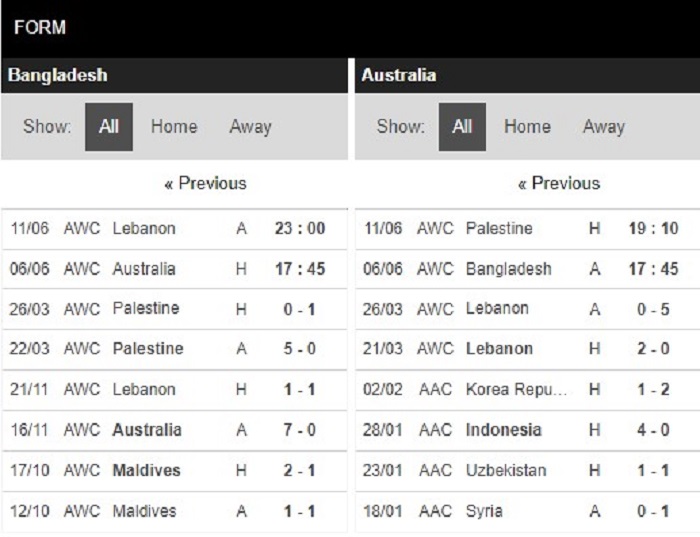Open 18/01 Syria 0 - 1 result
Image resolution: width=700 pixels, height=537 pixels.
pyautogui.click(x=528, y=512)
